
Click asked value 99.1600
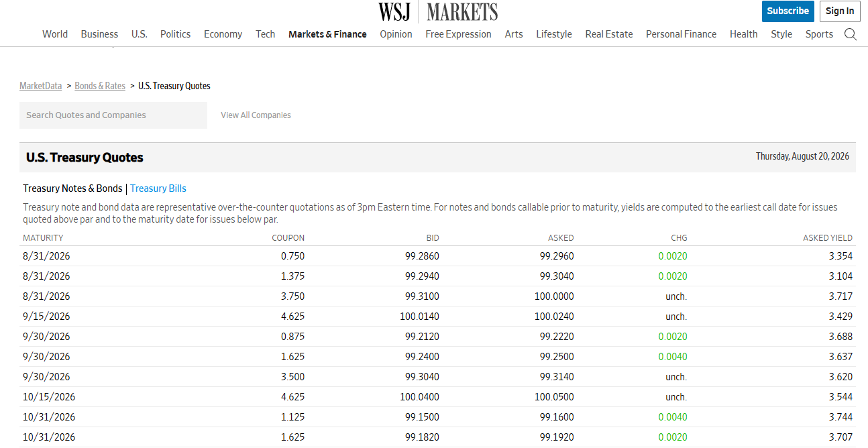557,417
